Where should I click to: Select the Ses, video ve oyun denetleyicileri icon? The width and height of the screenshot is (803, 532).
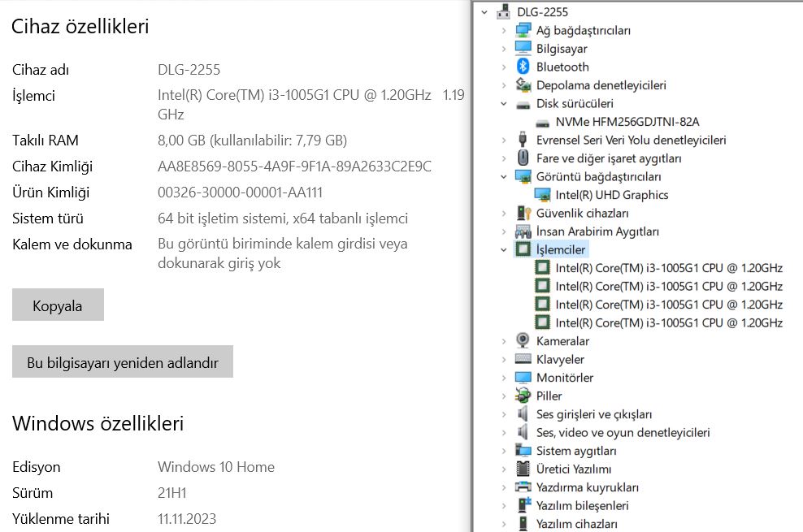click(x=523, y=432)
